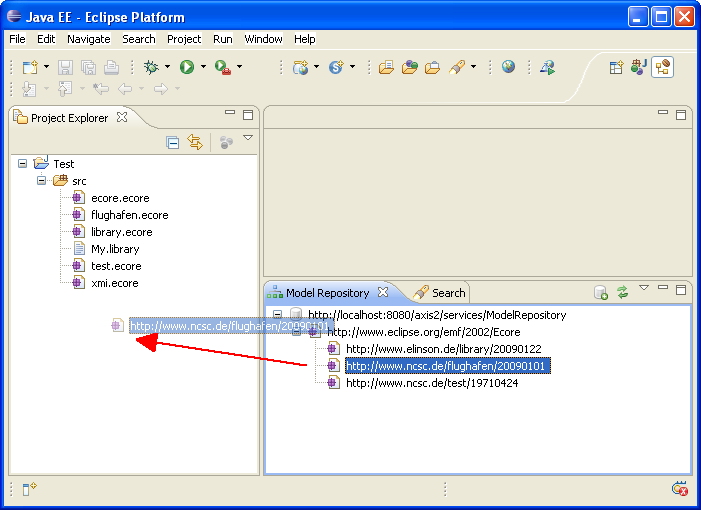Maximize the editor area panel
The width and height of the screenshot is (701, 510).
pyautogui.click(x=681, y=115)
